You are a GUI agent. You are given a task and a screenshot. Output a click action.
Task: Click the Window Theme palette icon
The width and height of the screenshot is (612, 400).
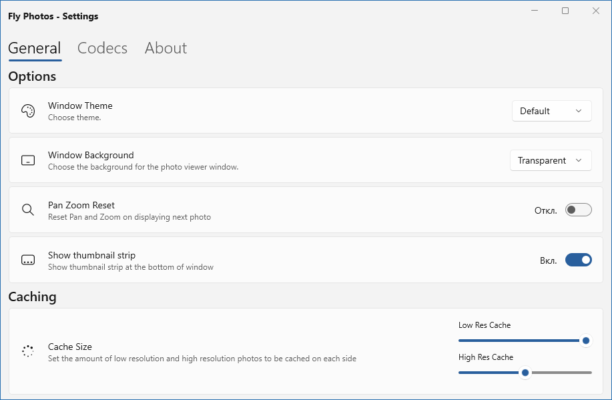point(28,111)
